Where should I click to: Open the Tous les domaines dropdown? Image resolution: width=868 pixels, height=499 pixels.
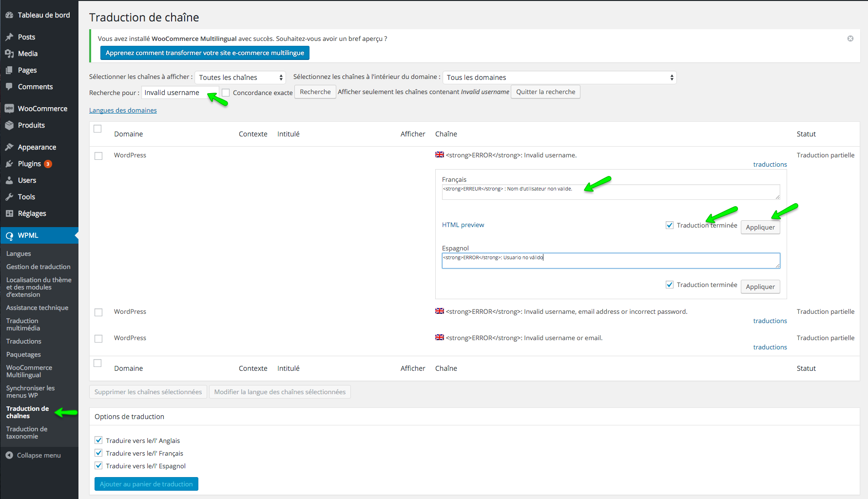559,77
